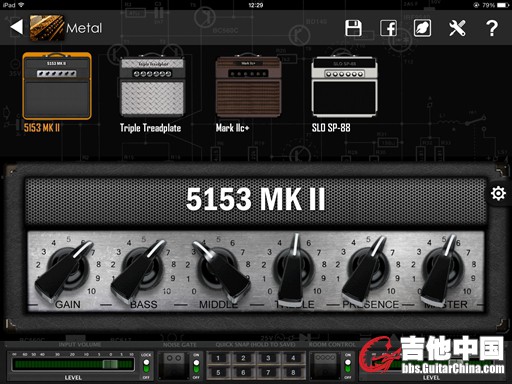Select the 5153 MK II amp thumbnail

(x=57, y=86)
